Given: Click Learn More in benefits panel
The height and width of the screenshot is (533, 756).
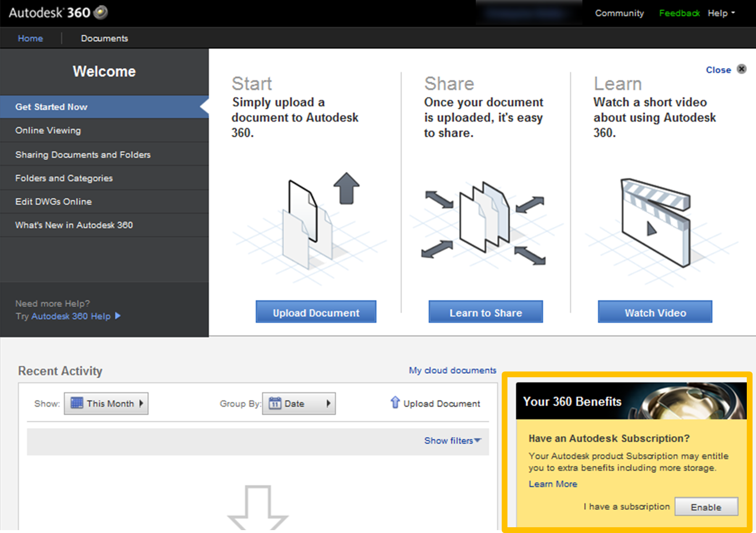Looking at the screenshot, I should 553,484.
